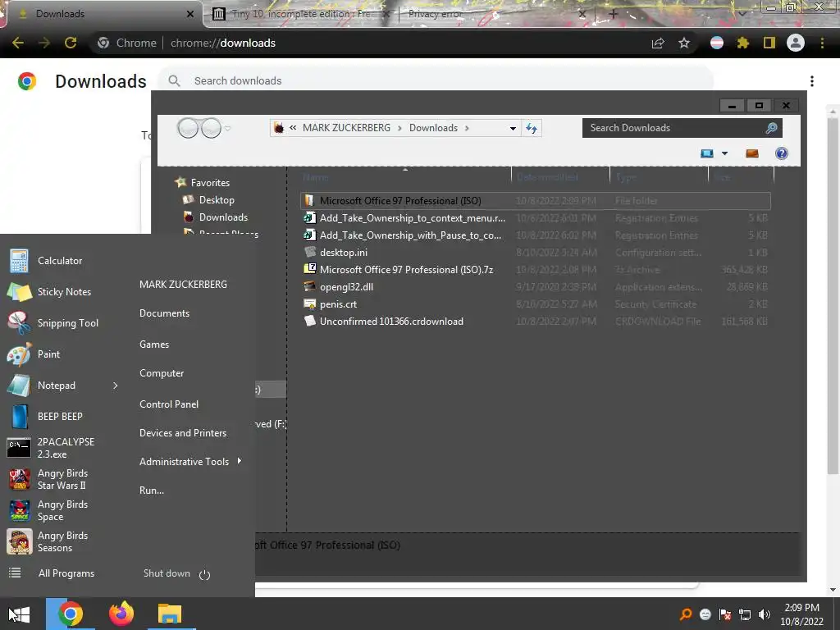
Task: Launch BEEP BEEP program
Action: (x=59, y=416)
